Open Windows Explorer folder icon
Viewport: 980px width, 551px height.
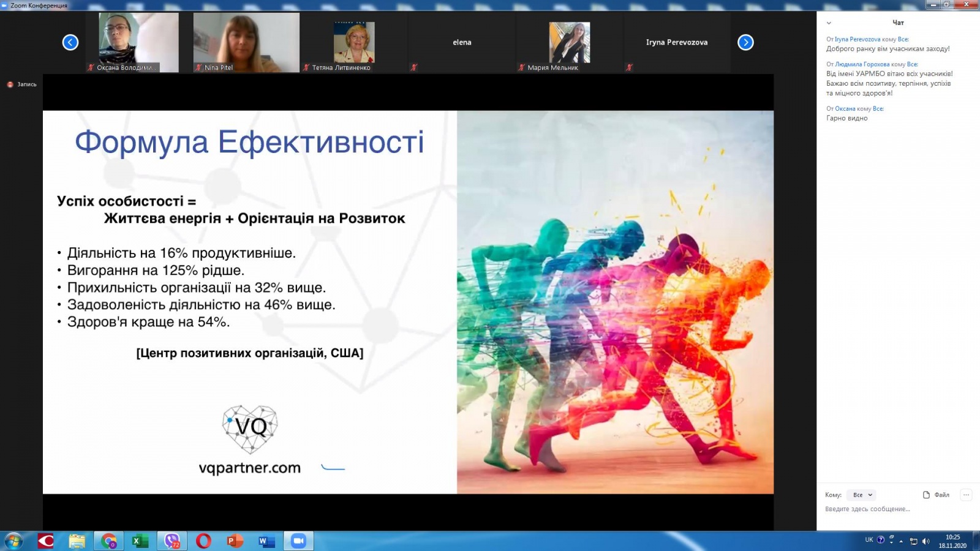click(77, 541)
